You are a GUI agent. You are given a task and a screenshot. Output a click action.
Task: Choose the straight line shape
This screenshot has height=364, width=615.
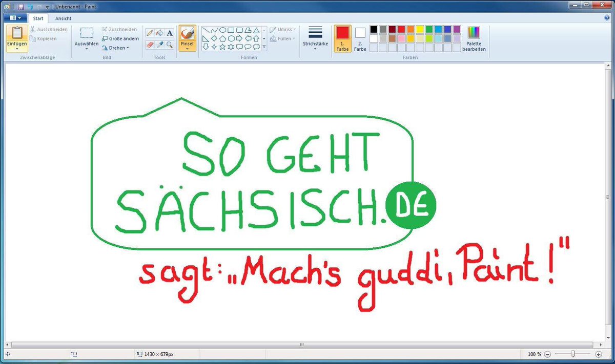coord(206,30)
